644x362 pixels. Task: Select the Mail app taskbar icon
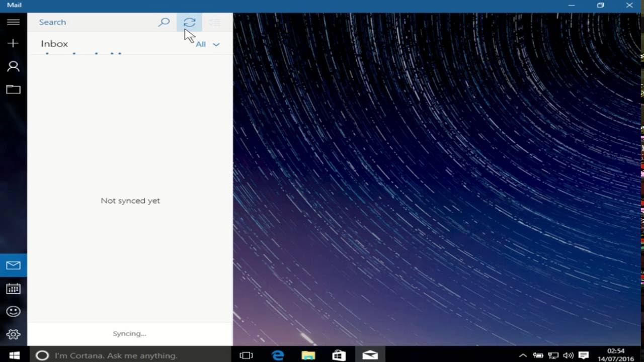370,355
